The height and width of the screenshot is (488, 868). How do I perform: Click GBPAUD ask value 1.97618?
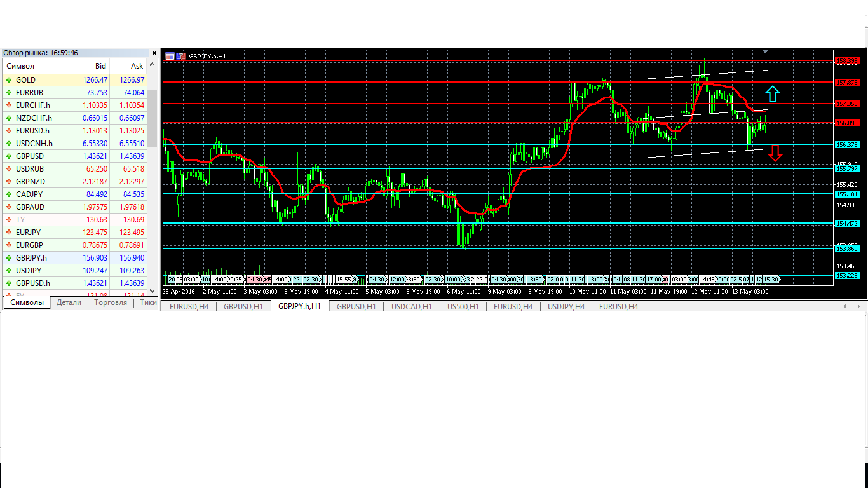[132, 207]
